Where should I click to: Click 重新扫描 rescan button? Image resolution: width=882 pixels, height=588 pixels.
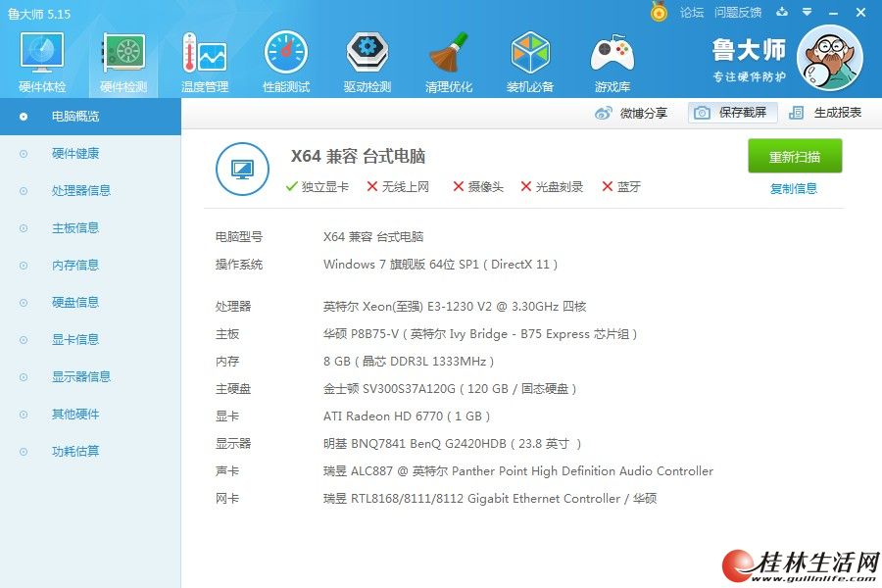point(795,156)
